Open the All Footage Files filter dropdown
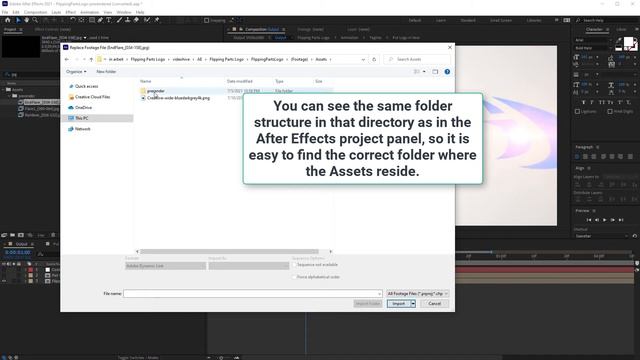 (x=418, y=293)
